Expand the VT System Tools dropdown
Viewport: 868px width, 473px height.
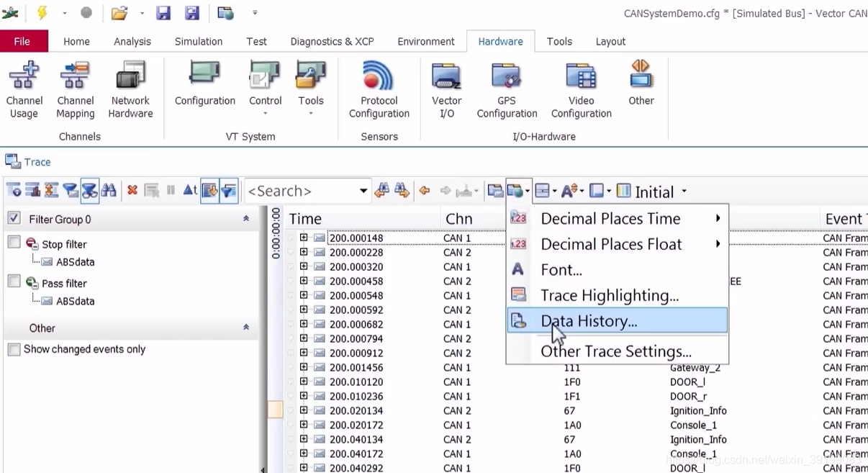pyautogui.click(x=311, y=114)
